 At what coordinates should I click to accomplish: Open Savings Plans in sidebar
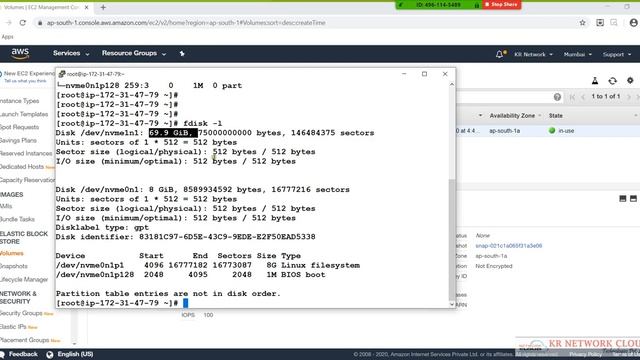click(x=18, y=140)
